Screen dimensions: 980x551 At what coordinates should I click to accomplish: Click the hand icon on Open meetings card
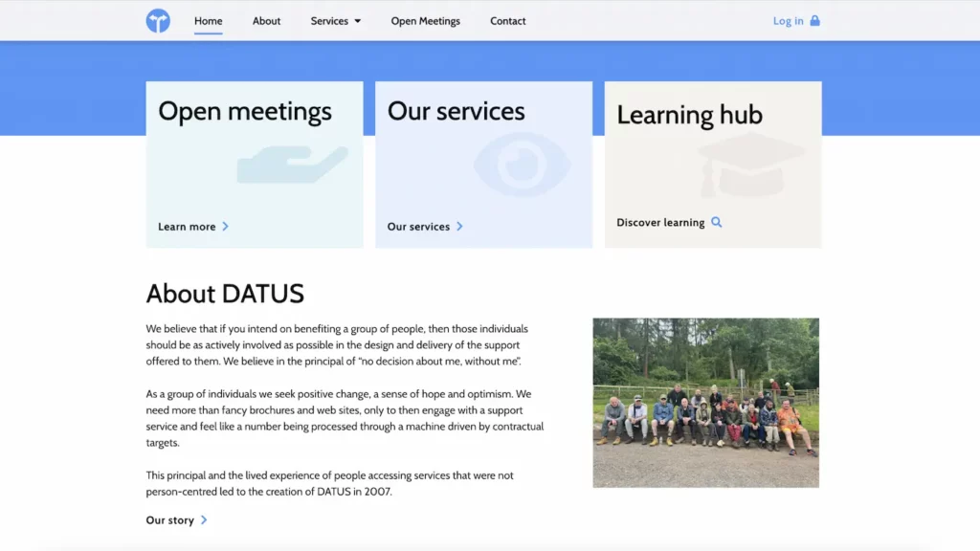pyautogui.click(x=292, y=165)
